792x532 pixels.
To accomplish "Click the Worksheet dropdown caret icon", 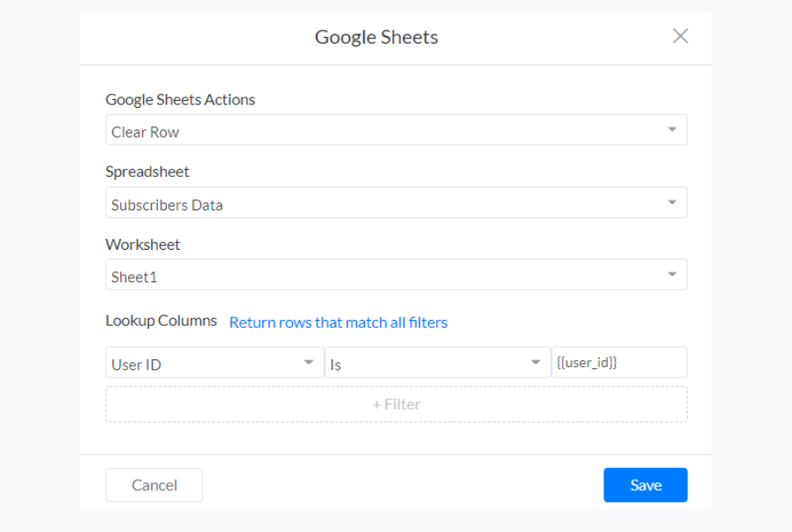I will 672,274.
